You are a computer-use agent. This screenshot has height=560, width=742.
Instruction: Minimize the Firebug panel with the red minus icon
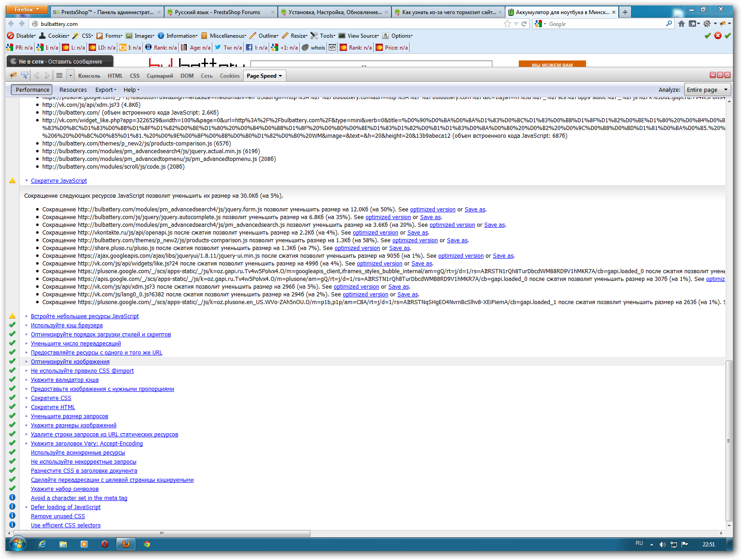point(713,75)
